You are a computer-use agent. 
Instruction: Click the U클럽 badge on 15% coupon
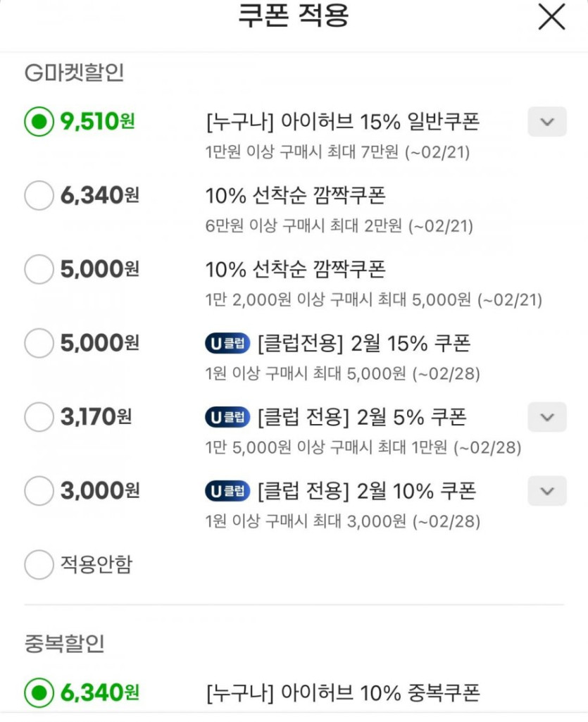[x=227, y=344]
